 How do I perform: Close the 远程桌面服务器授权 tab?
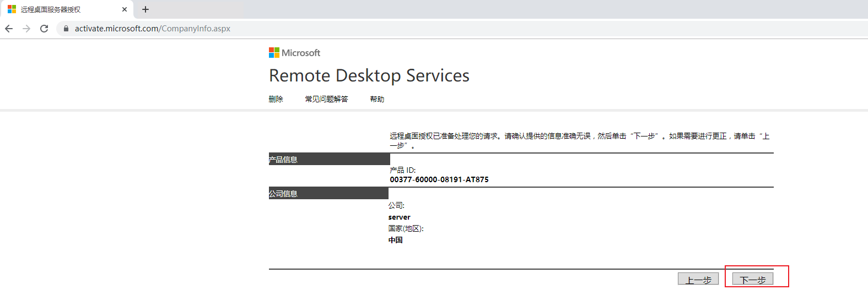[x=125, y=9]
